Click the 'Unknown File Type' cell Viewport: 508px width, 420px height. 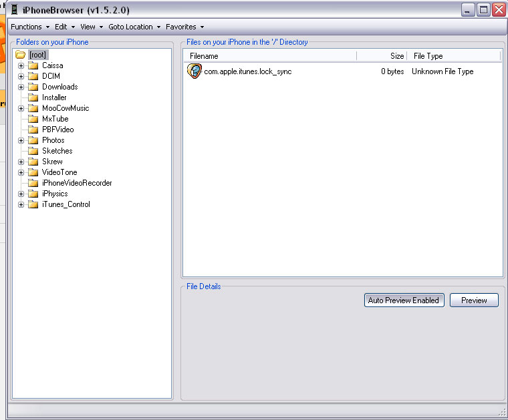click(x=442, y=71)
